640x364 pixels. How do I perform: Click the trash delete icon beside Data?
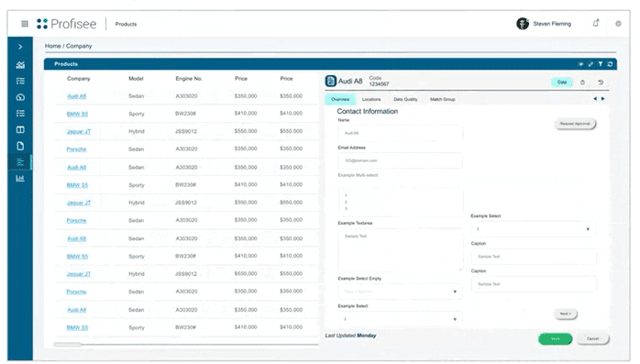pos(582,83)
